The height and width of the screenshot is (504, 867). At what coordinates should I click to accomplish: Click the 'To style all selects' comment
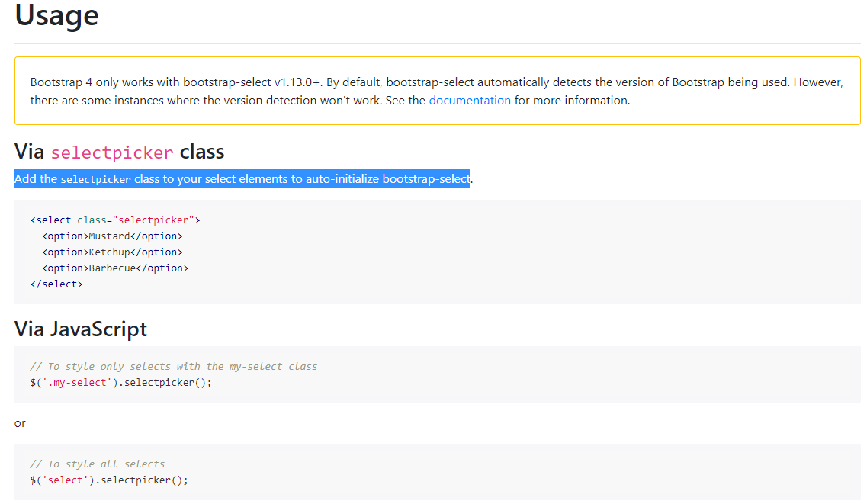point(98,464)
